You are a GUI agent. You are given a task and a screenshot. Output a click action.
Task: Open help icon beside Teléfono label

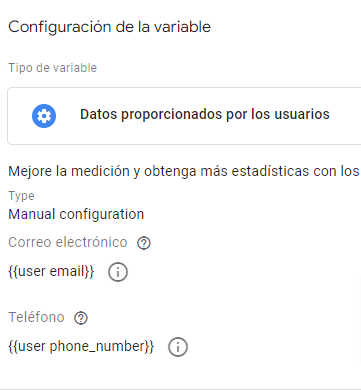click(x=81, y=318)
